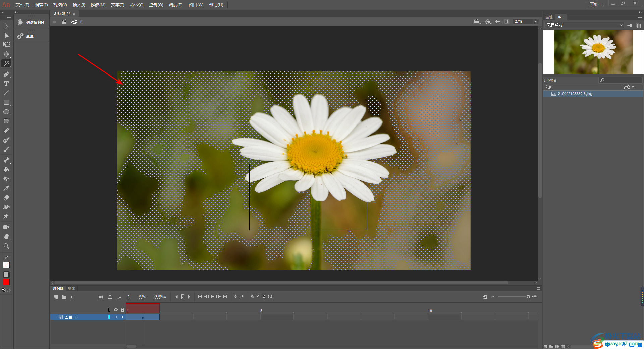Toggle outline view for all layers
This screenshot has width=644, height=349.
click(109, 310)
